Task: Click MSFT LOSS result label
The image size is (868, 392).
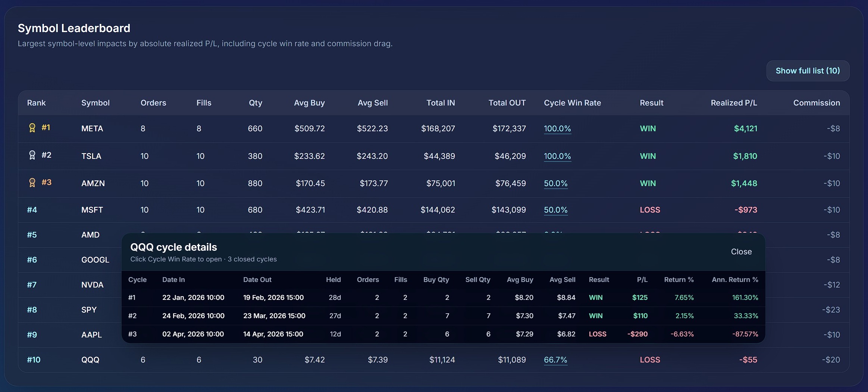Action: [x=650, y=210]
